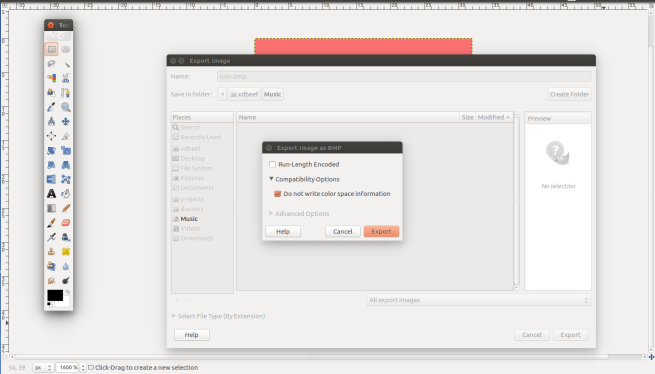655x374 pixels.
Task: Select the Blur/Sharpen tool
Action: (66, 266)
